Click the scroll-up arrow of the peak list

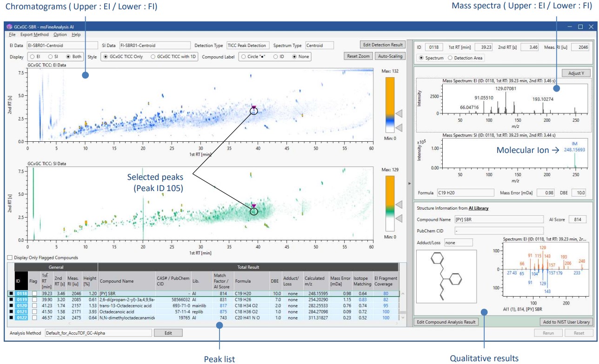coord(403,294)
